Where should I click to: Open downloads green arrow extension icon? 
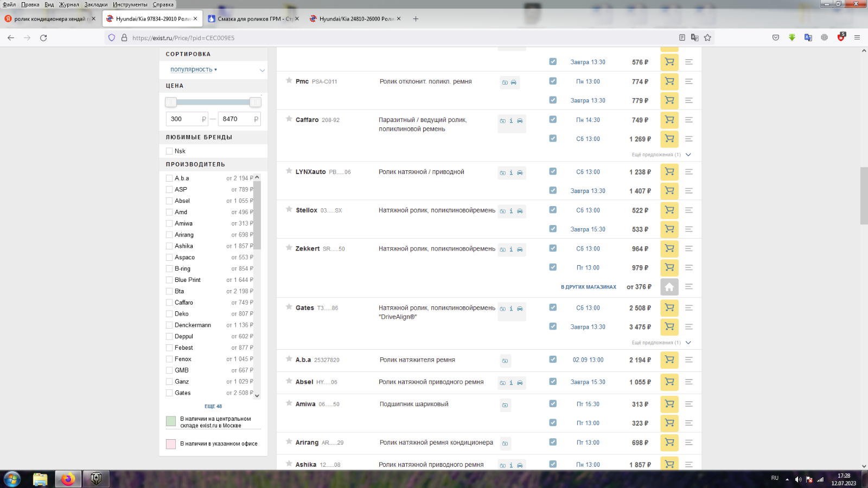[x=792, y=38]
